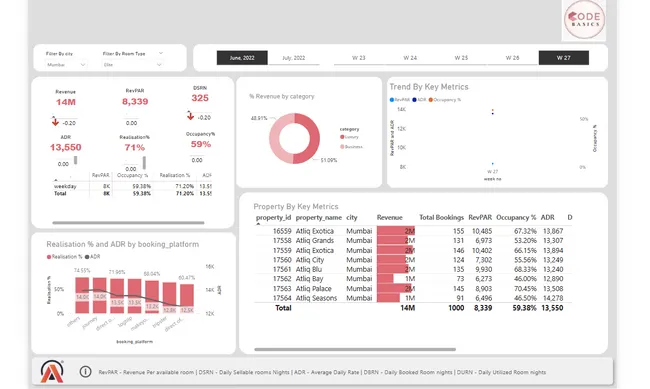Click the Luxury legend dot in the category legend
The width and height of the screenshot is (650, 389).
(342, 137)
